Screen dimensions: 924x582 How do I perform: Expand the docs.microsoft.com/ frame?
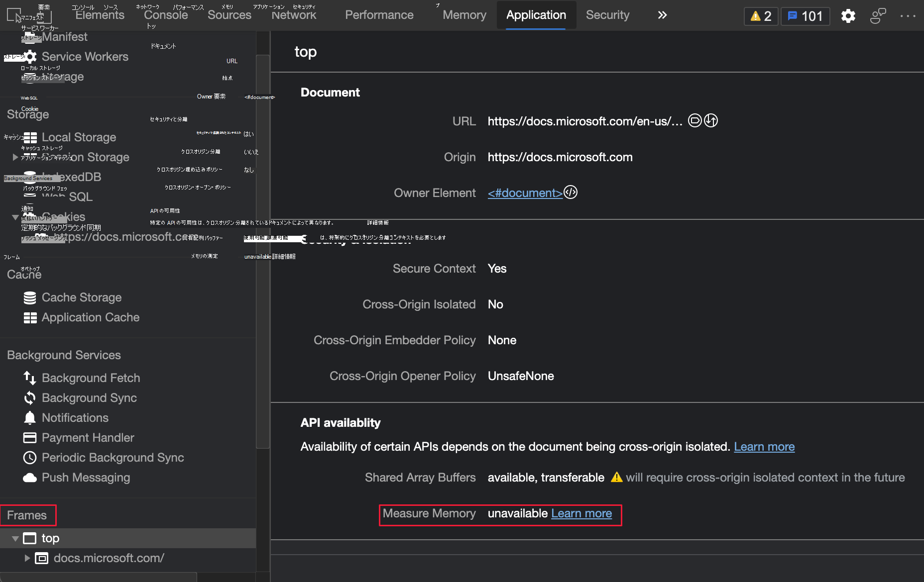(x=27, y=558)
